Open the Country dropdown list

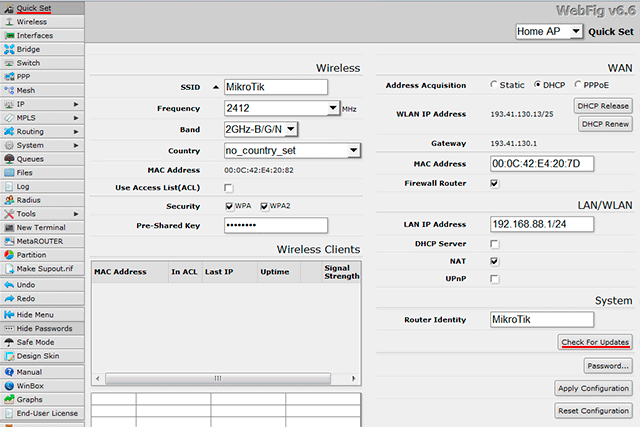[x=354, y=150]
